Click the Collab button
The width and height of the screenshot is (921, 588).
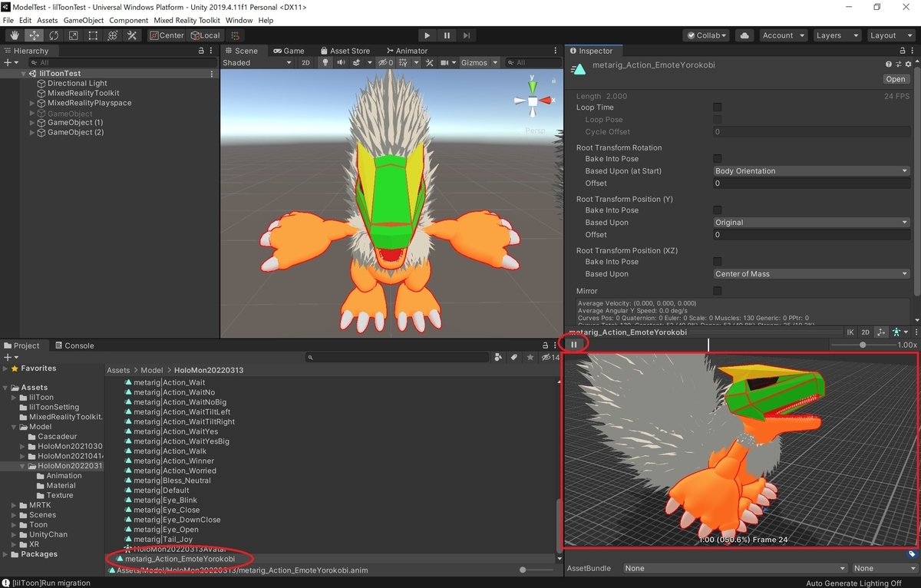coord(707,35)
